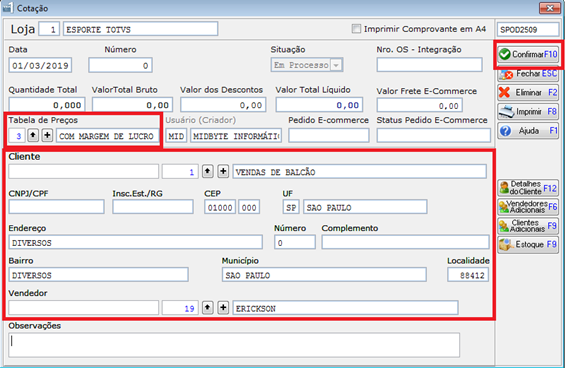The height and width of the screenshot is (368, 566).
Task: Click the CNPJ/CPF field
Action: [x=57, y=207]
